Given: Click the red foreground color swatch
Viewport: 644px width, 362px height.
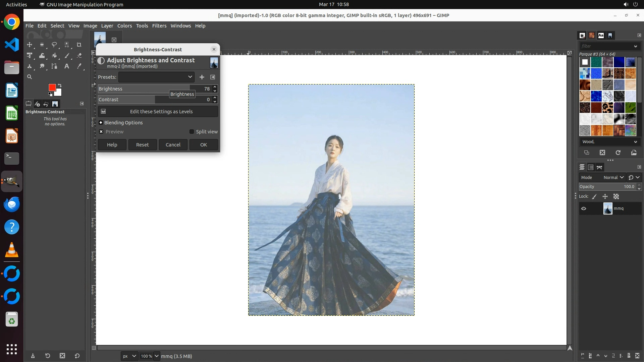Looking at the screenshot, I should click(x=52, y=87).
